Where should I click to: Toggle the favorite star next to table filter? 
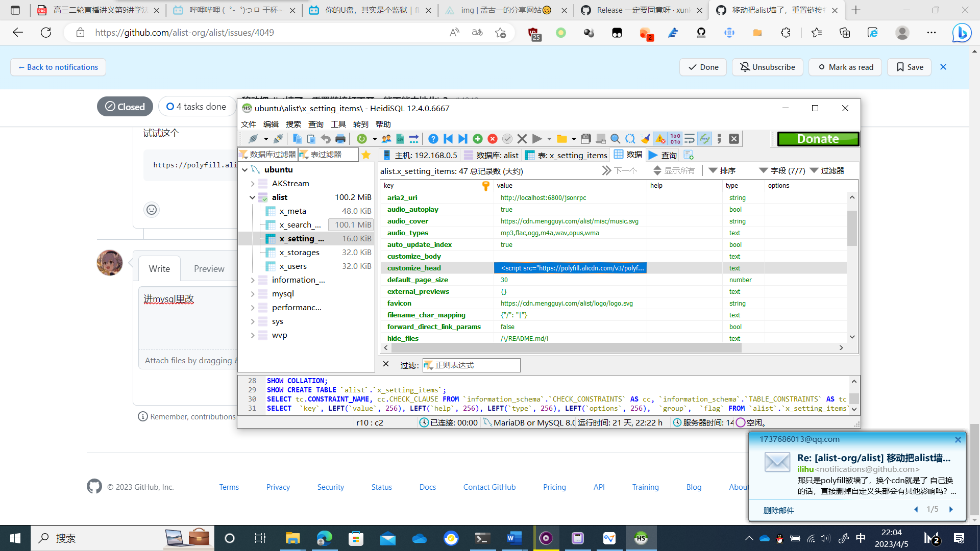pyautogui.click(x=366, y=155)
